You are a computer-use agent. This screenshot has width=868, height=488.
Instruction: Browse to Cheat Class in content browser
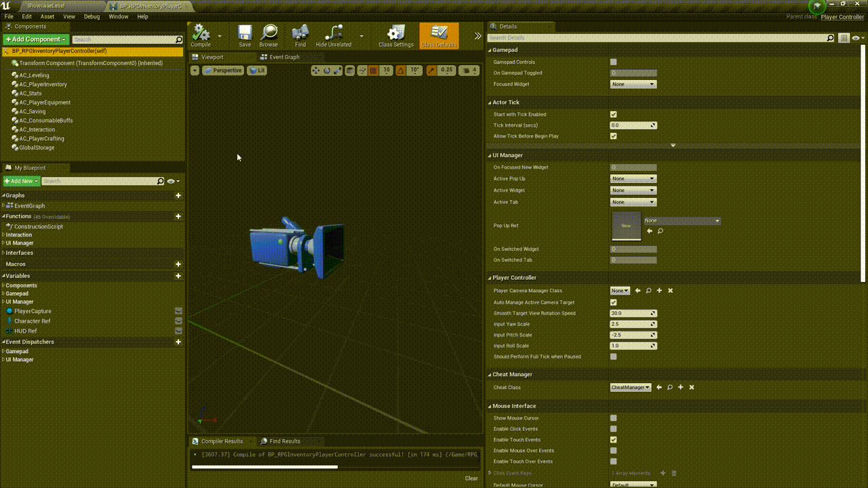click(670, 388)
